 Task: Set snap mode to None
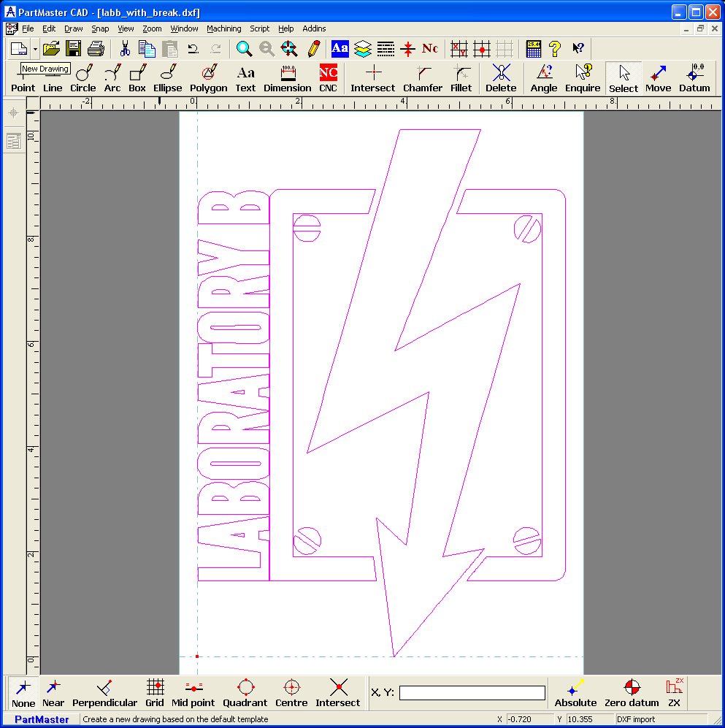click(x=23, y=693)
